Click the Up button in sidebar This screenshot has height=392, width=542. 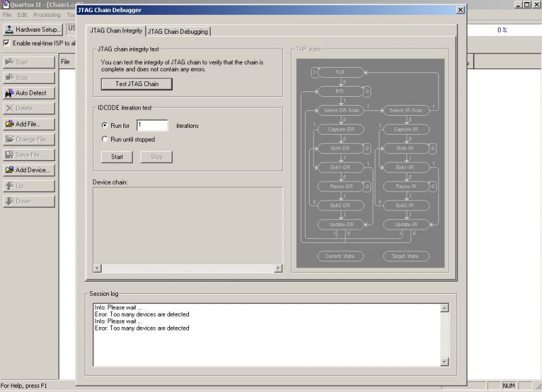pos(29,186)
